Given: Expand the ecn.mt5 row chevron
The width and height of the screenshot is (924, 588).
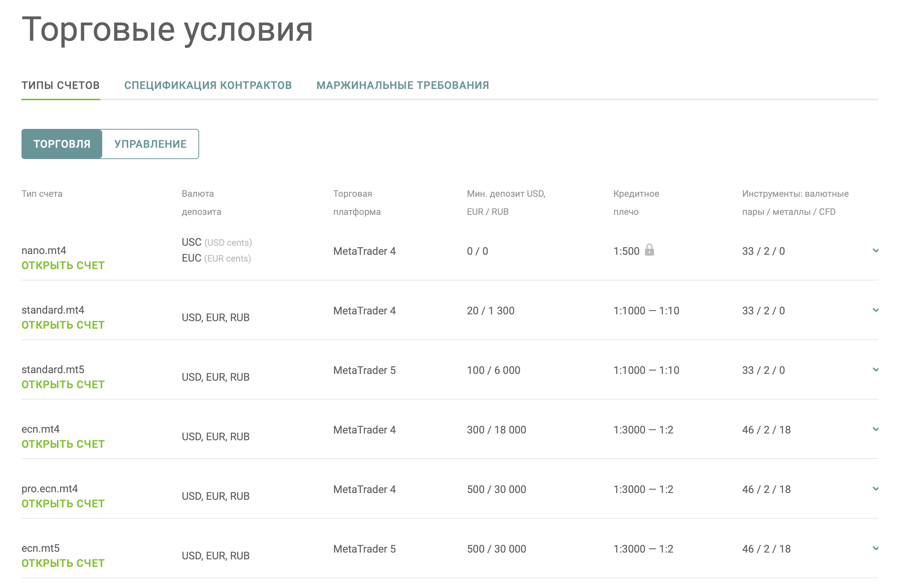Looking at the screenshot, I should click(875, 548).
